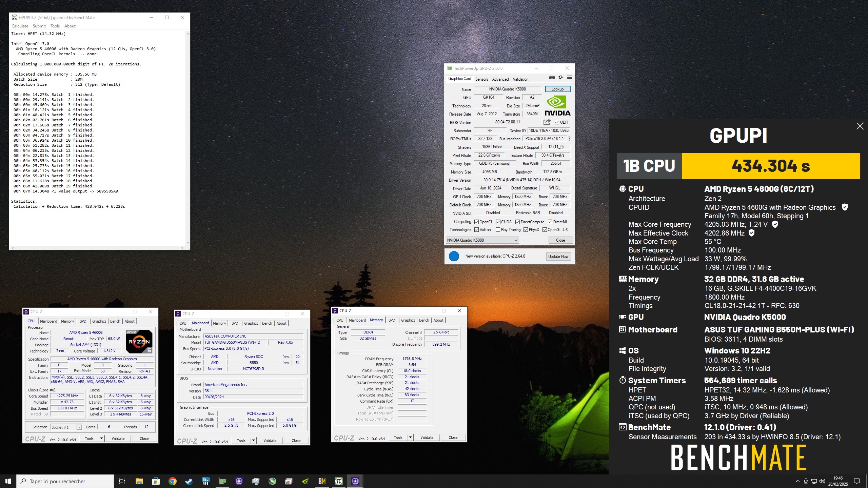Click the GPU-Z refresh arrows icon

560,78
